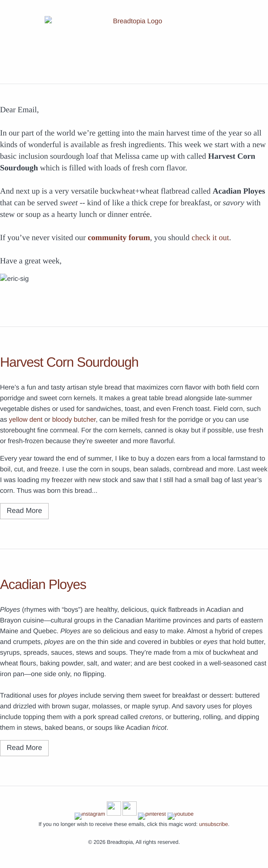Image resolution: width=268 pixels, height=868 pixels.
Task: Follow the 'check it out' link
Action: coord(210,237)
